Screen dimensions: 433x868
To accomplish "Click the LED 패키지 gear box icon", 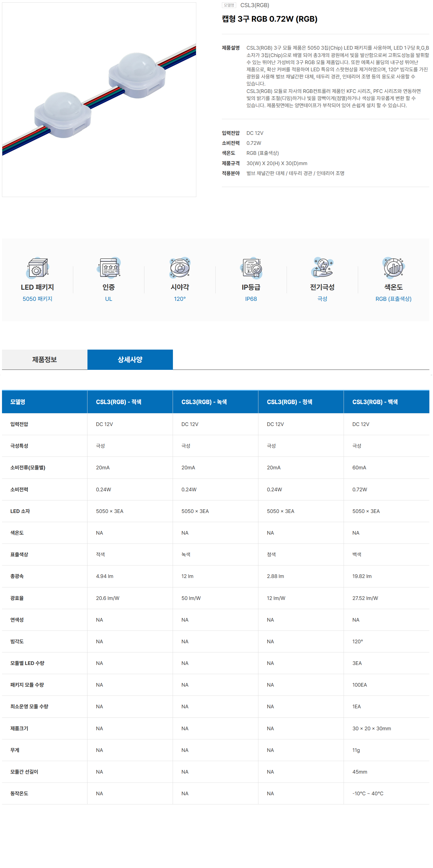I will pyautogui.click(x=37, y=268).
